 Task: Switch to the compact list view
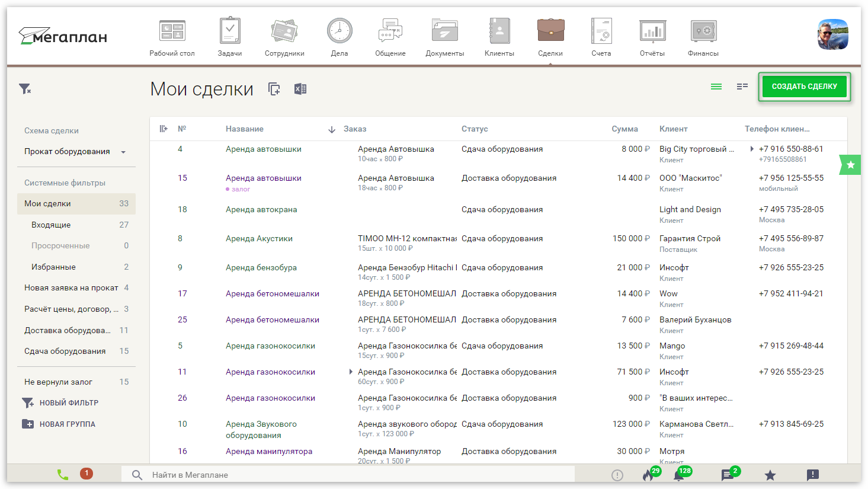pos(716,87)
